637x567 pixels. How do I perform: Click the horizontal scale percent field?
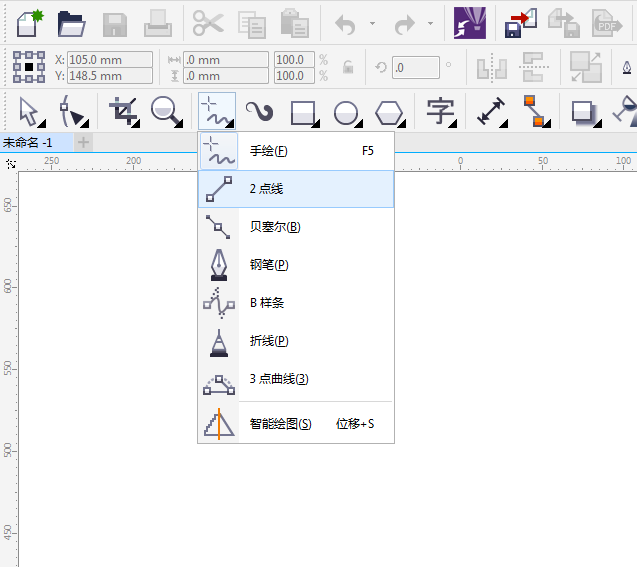(x=294, y=60)
